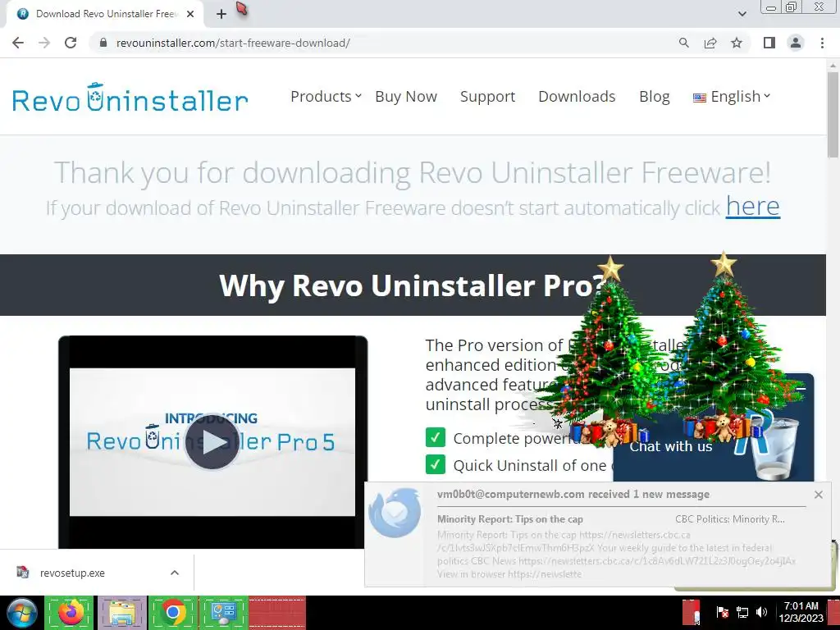The width and height of the screenshot is (840, 630).
Task: Toggle the Chrome side panel
Action: tap(769, 43)
